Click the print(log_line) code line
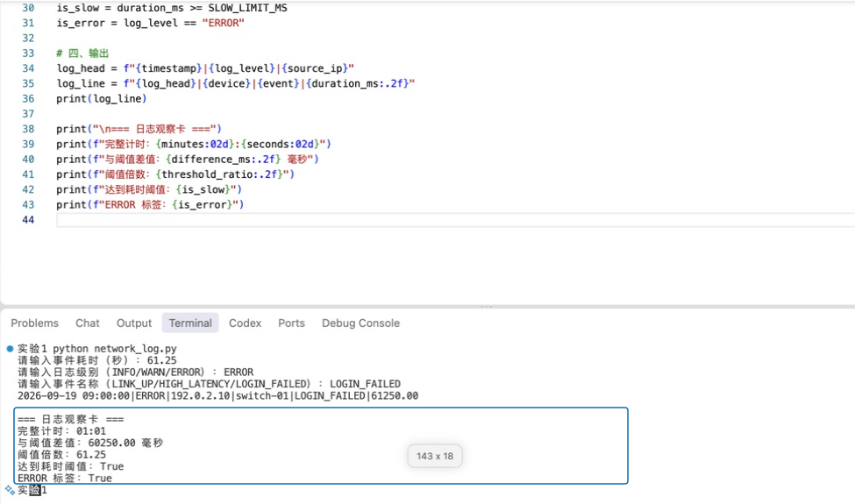 tap(102, 99)
